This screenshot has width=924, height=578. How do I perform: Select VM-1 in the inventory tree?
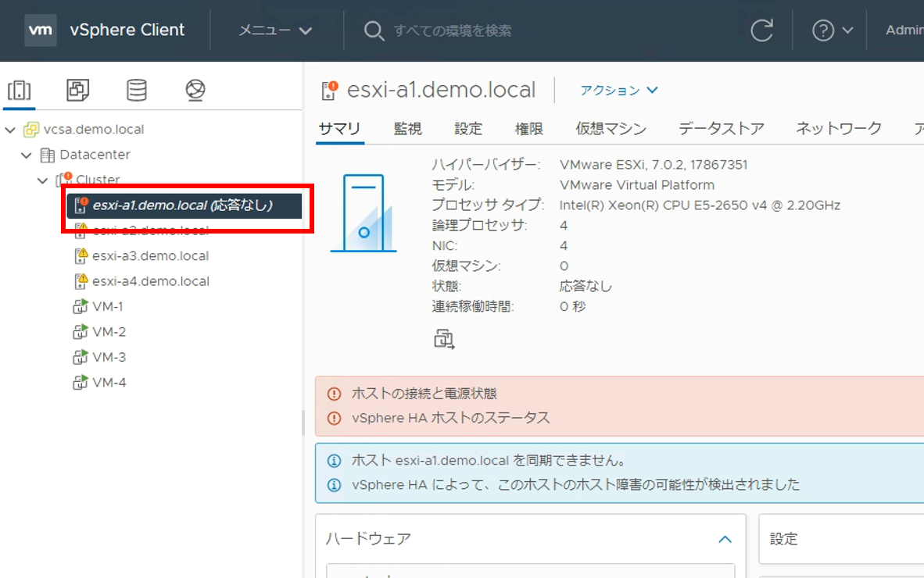108,307
